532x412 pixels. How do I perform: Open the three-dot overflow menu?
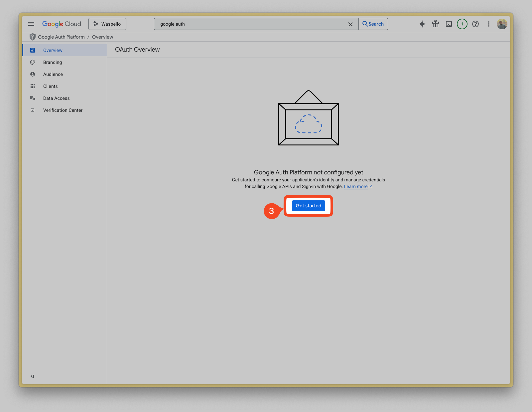tap(489, 24)
